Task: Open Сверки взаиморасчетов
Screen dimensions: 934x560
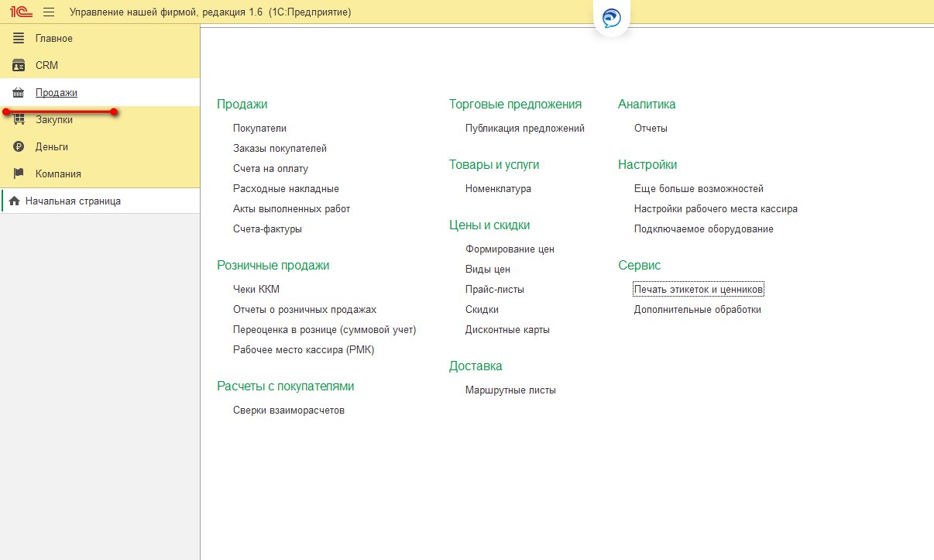Action: pyautogui.click(x=289, y=411)
